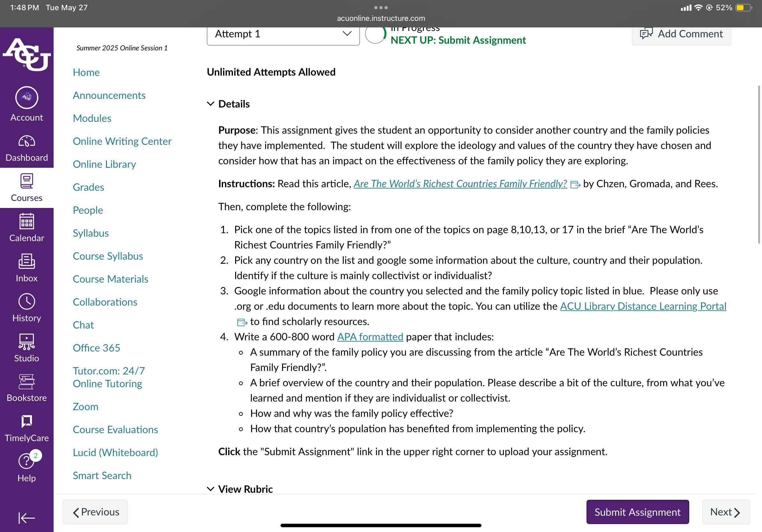Viewport: 762px width, 532px height.
Task: Open the Help icon with badge
Action: pos(26,460)
